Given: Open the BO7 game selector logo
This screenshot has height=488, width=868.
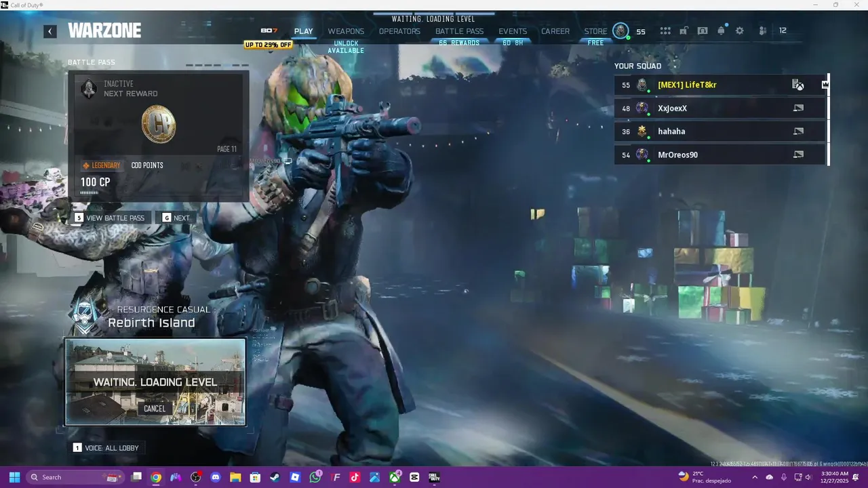Looking at the screenshot, I should 269,30.
